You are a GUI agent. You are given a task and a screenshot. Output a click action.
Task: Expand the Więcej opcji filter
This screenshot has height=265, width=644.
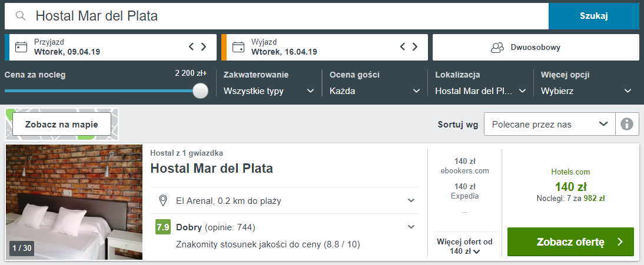coord(586,91)
